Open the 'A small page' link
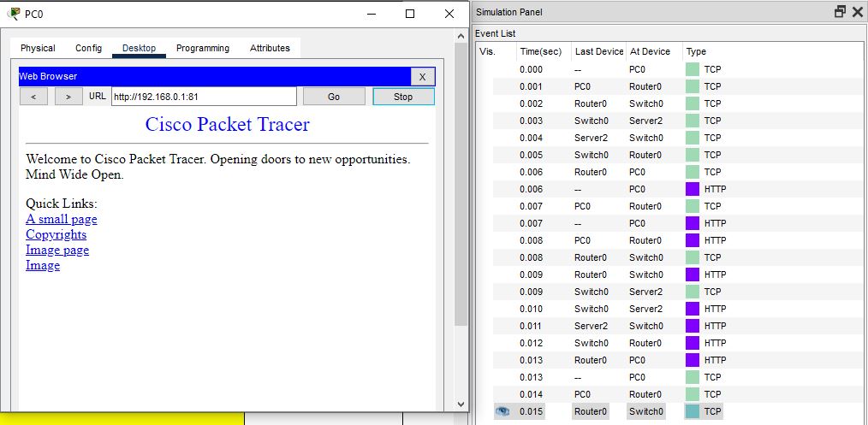The height and width of the screenshot is (425, 868). (x=62, y=219)
